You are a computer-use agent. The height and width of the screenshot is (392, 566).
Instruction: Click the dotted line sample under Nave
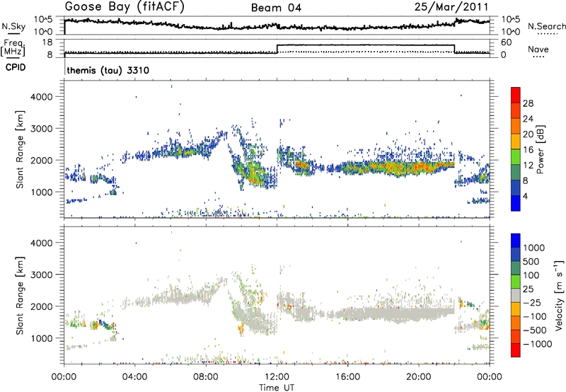coord(538,57)
